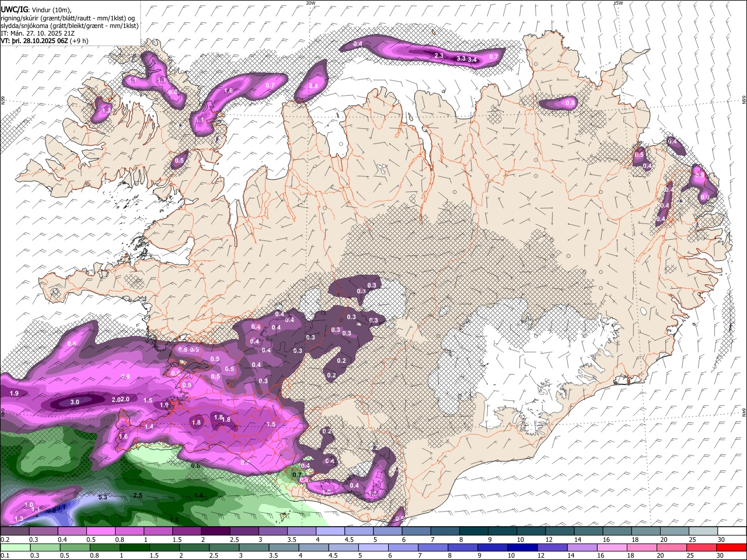Click the '0.1' label on the green scale
747x560 pixels.
point(5,556)
